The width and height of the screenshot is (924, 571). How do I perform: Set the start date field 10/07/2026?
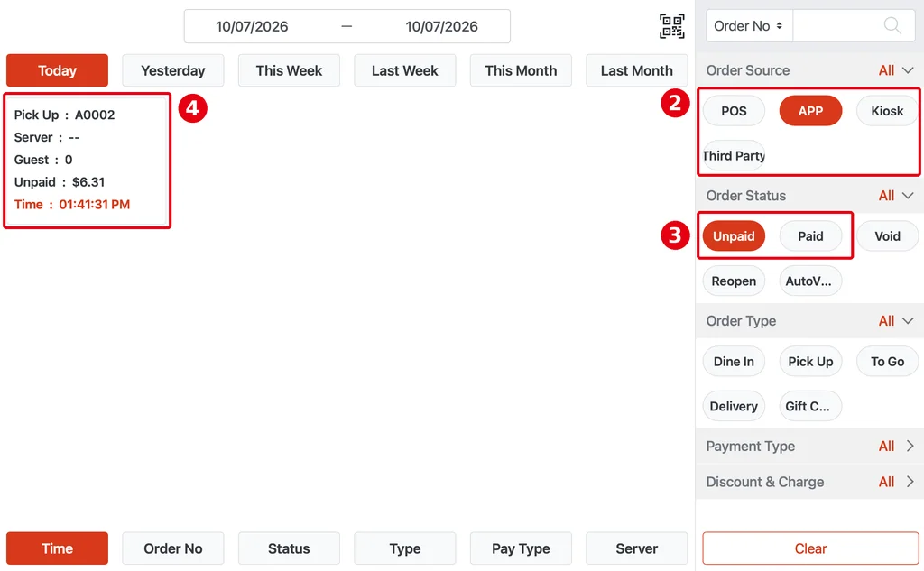click(252, 26)
